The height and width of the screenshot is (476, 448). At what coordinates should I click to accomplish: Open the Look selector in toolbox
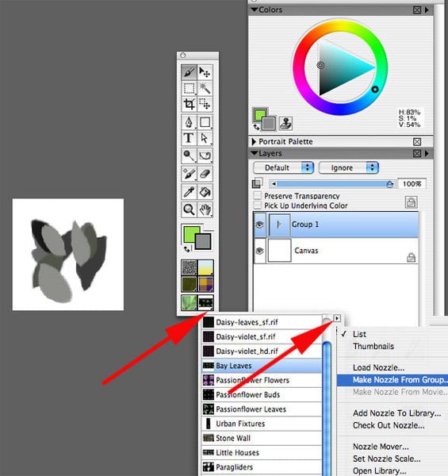(190, 302)
